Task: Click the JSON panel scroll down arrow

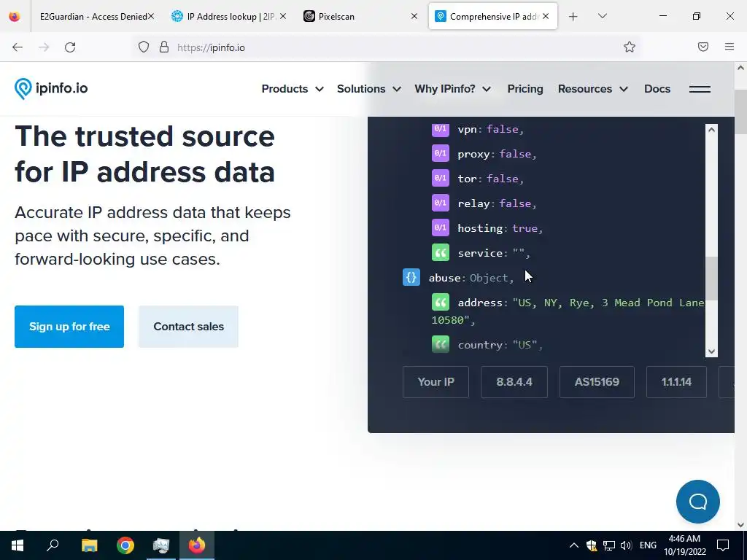Action: point(711,351)
